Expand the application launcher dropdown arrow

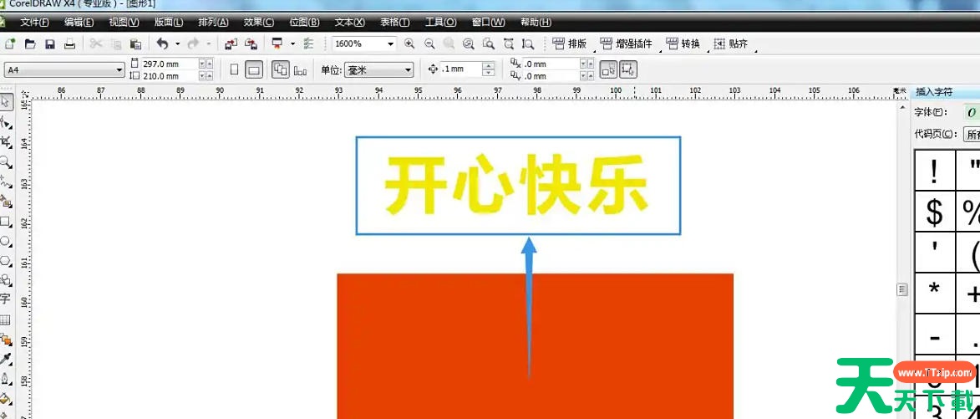292,44
